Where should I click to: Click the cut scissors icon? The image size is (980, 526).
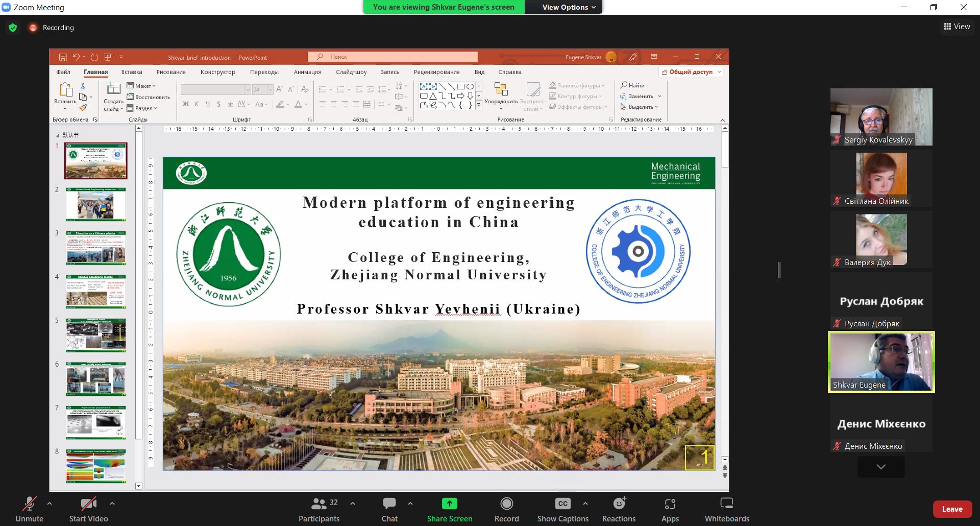tap(83, 86)
